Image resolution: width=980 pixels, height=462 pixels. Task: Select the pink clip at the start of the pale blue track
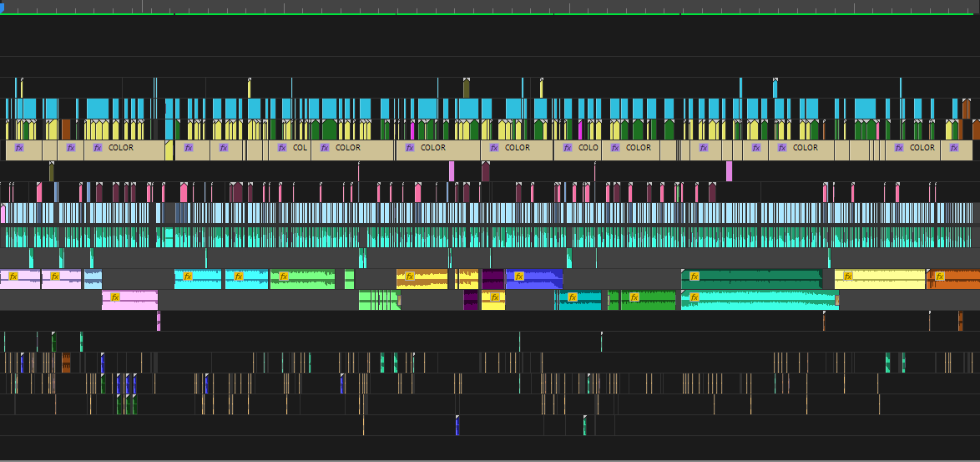coord(3,213)
